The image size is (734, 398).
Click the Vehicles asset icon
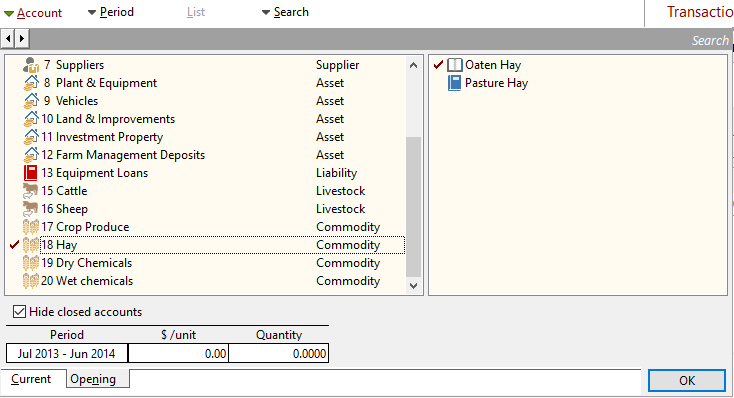31,101
